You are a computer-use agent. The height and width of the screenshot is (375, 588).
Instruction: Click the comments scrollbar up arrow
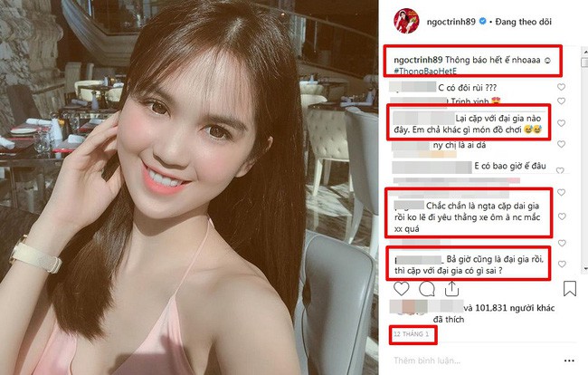584,51
